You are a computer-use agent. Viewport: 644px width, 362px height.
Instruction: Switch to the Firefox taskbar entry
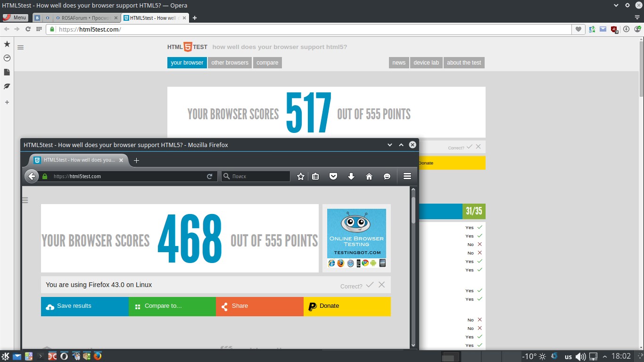pyautogui.click(x=98, y=356)
